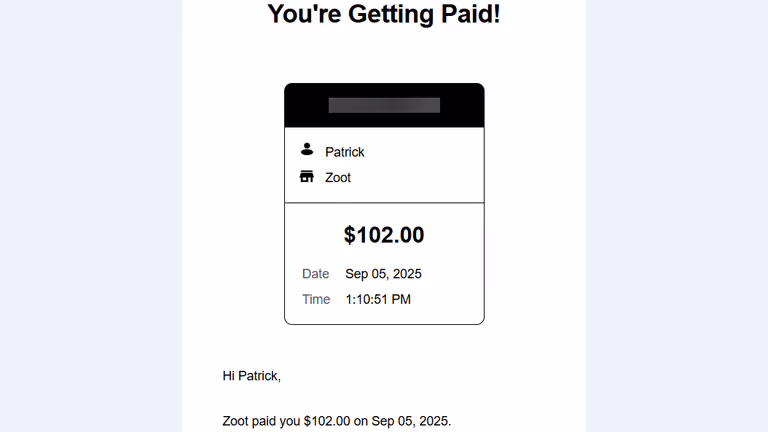Click the word Paid! in the heading
Viewport: 768px width, 432px height.
pos(471,14)
